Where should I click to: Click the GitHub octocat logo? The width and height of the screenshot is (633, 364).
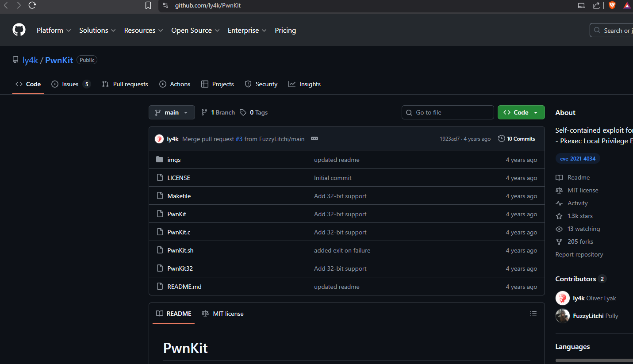coord(19,30)
